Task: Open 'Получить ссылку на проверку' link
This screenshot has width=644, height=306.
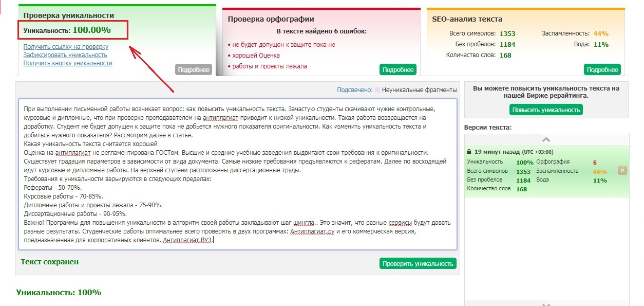Action: [66, 47]
